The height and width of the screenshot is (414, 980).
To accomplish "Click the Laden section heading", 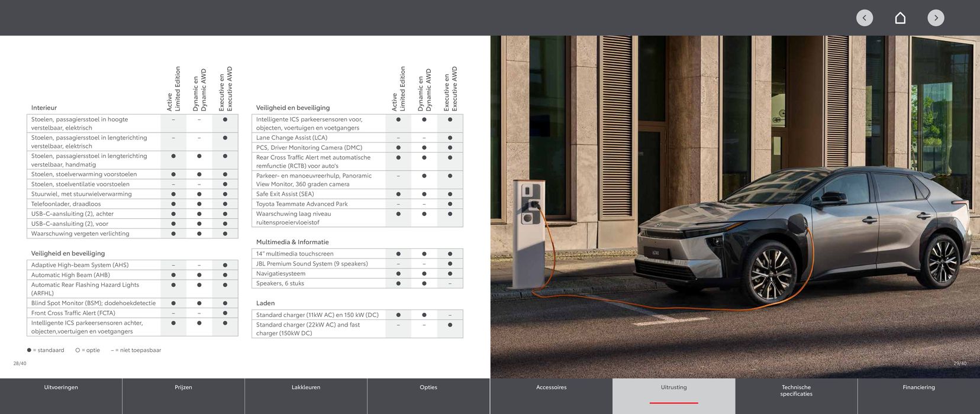I will tap(265, 303).
